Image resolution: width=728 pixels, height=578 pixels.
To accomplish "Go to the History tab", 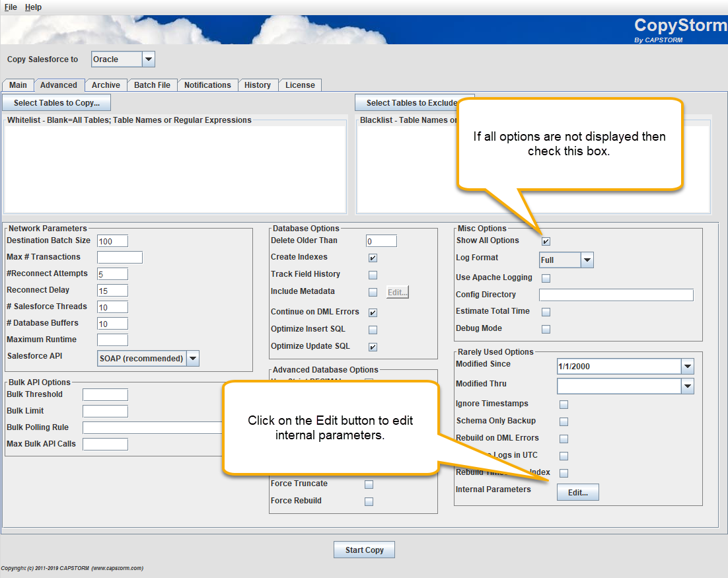I will [x=258, y=85].
